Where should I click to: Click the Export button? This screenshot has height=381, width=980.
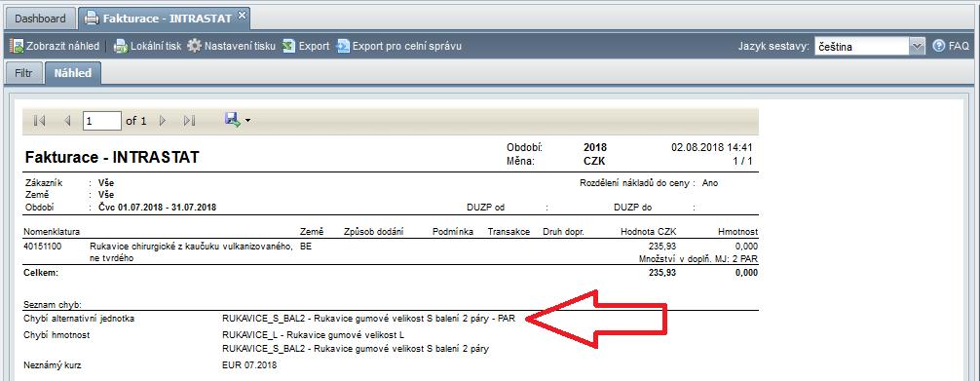[306, 47]
